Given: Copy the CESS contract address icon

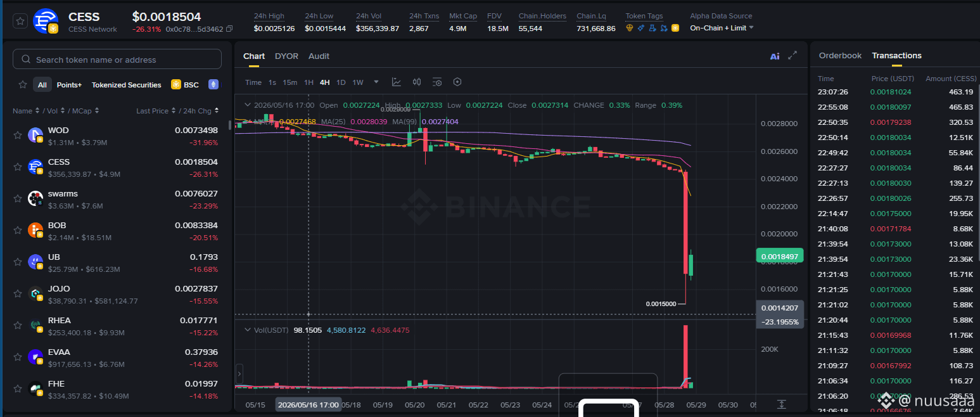Looking at the screenshot, I should pos(229,29).
